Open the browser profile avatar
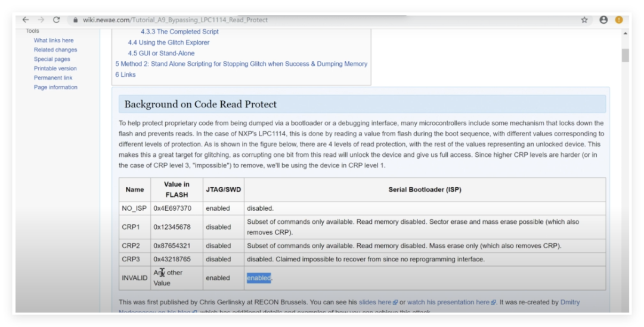The image size is (644, 327). (603, 20)
